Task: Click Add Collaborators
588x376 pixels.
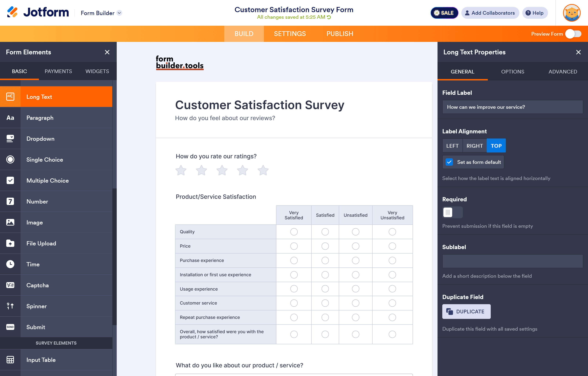Action: 490,13
